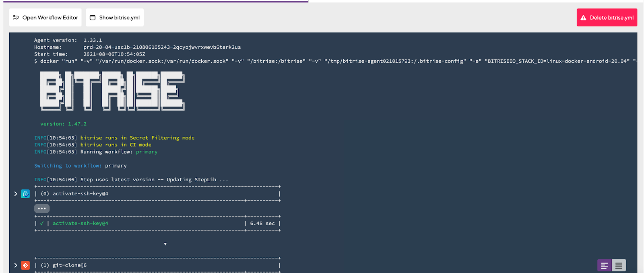
Task: Click the green checkmark of activate-ssh-key
Action: 42,224
